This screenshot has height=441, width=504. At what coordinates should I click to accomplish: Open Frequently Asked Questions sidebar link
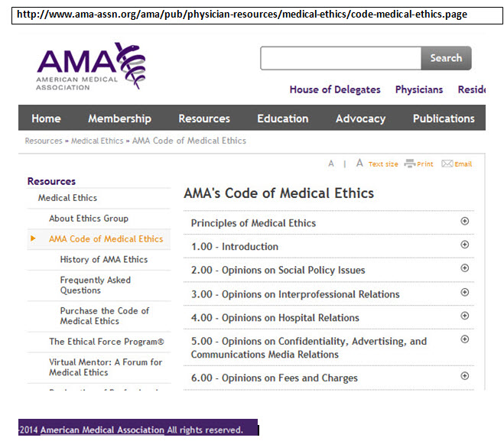pyautogui.click(x=96, y=285)
